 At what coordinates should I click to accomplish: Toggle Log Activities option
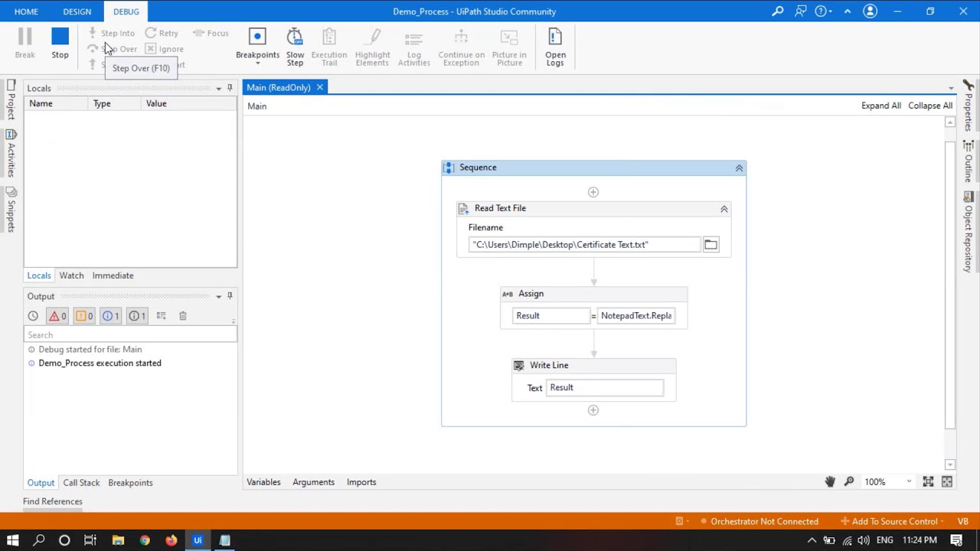[414, 47]
